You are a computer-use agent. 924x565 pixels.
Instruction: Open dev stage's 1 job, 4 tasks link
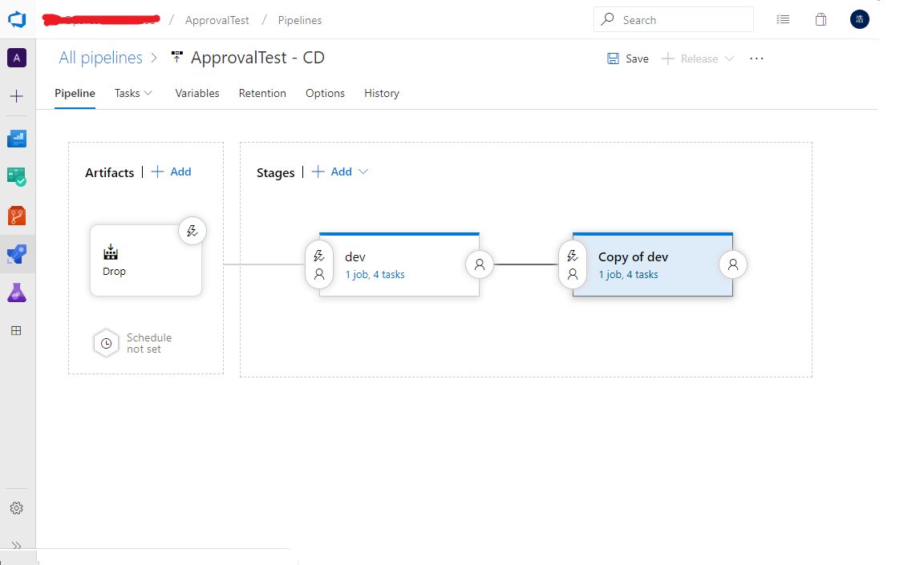coord(375,275)
